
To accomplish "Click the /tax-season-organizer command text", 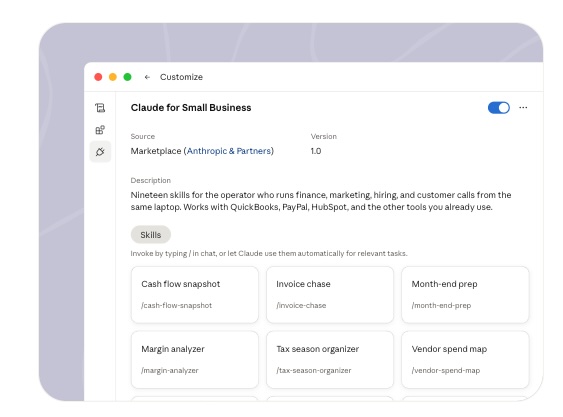I will 314,370.
